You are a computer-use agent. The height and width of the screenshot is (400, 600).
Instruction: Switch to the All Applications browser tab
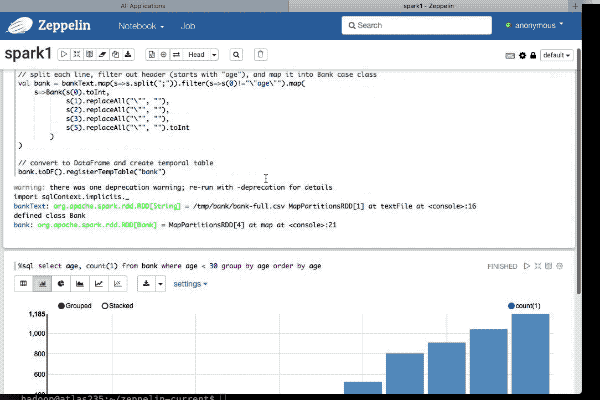pyautogui.click(x=143, y=6)
